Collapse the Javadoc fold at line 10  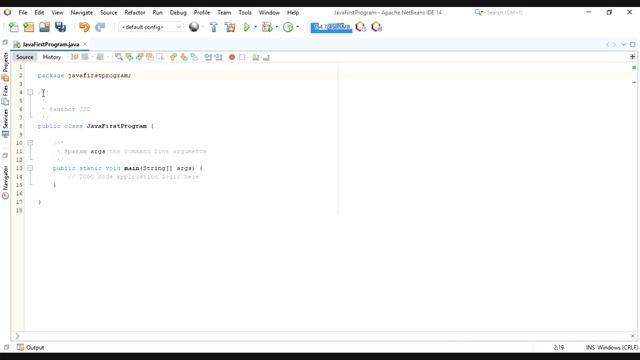coord(30,143)
